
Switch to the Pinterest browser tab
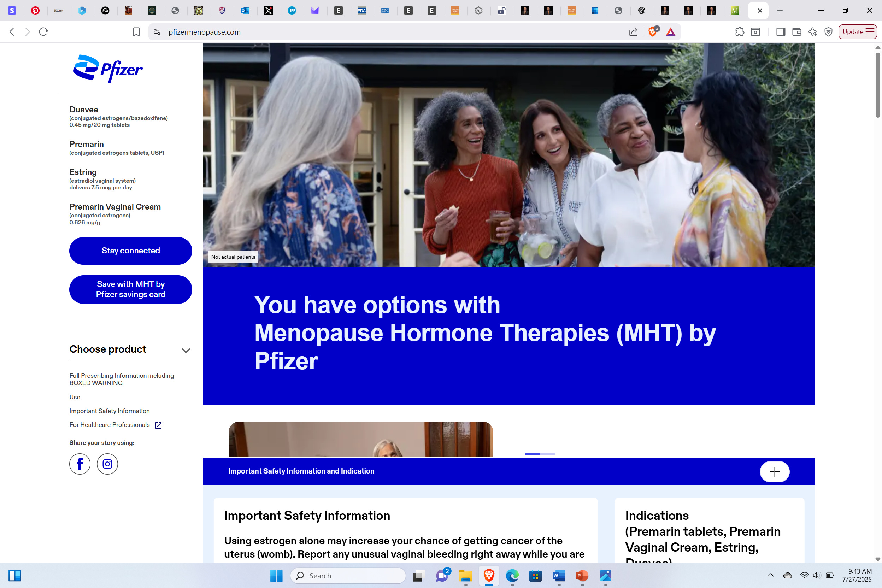click(35, 11)
